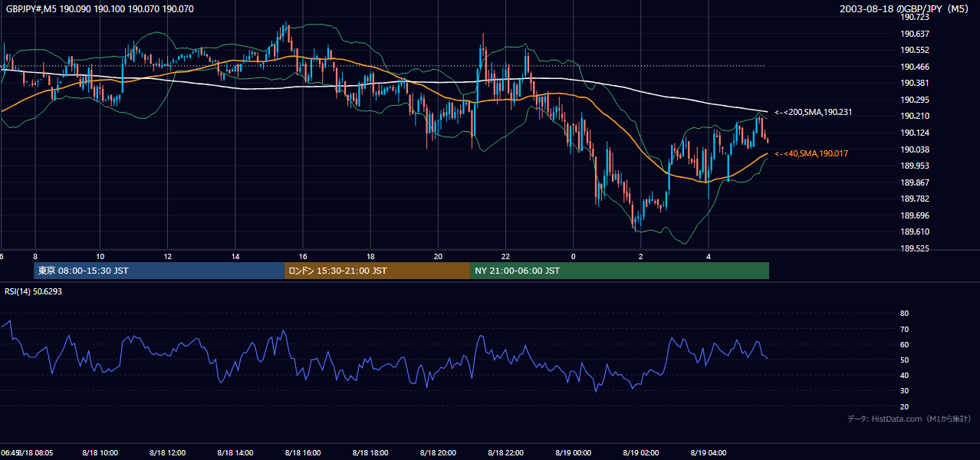
Task: Click the 8/18 18:00 bottom time label
Action: 370,453
